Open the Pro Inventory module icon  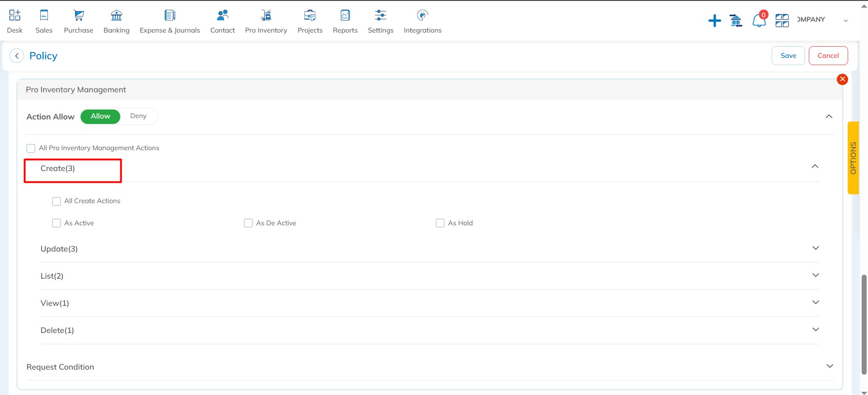[266, 16]
